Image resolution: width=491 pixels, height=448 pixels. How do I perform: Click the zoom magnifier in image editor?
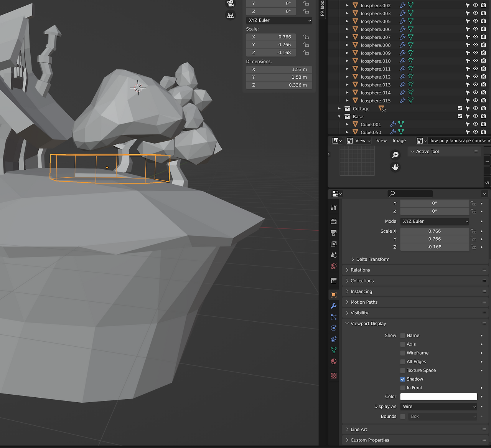[395, 155]
